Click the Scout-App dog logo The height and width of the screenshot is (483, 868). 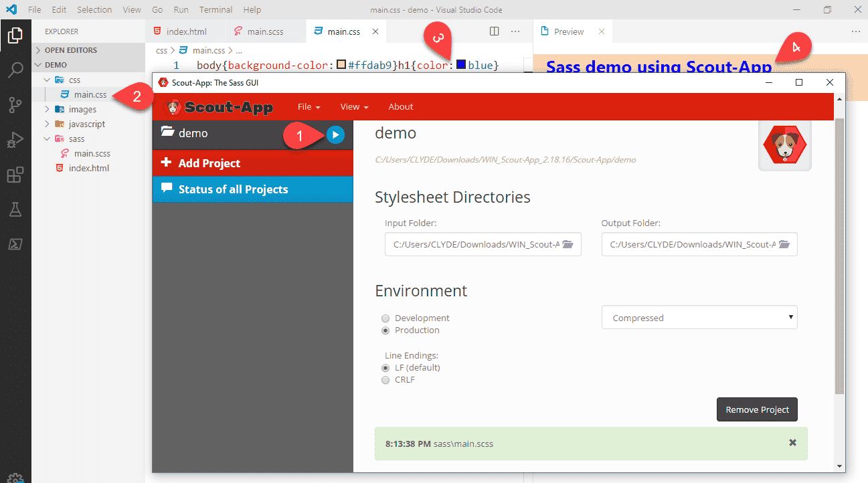coord(174,107)
